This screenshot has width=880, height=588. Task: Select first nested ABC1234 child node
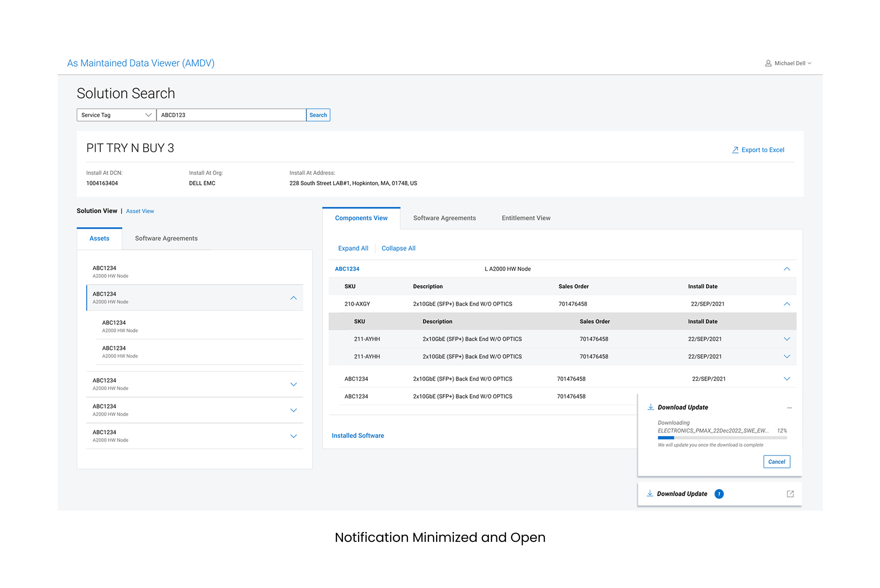(x=200, y=326)
